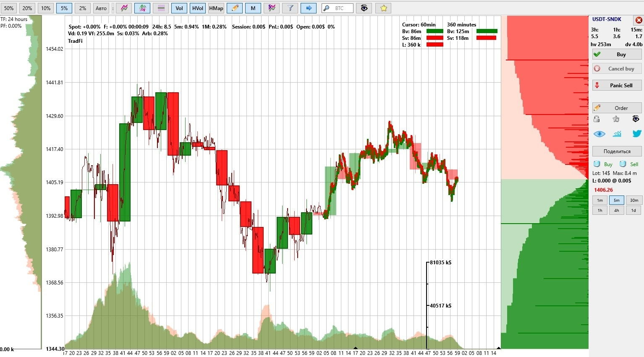Toggle the Vol indicator button
The height and width of the screenshot is (357, 644).
click(x=179, y=8)
